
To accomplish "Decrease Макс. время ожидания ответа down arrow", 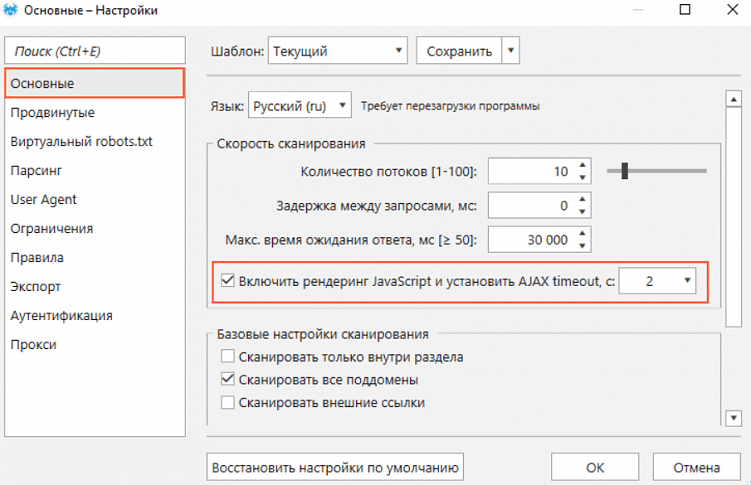I will tap(582, 246).
